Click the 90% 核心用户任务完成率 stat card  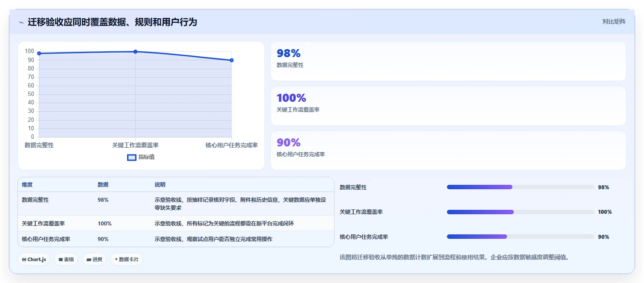(448, 150)
